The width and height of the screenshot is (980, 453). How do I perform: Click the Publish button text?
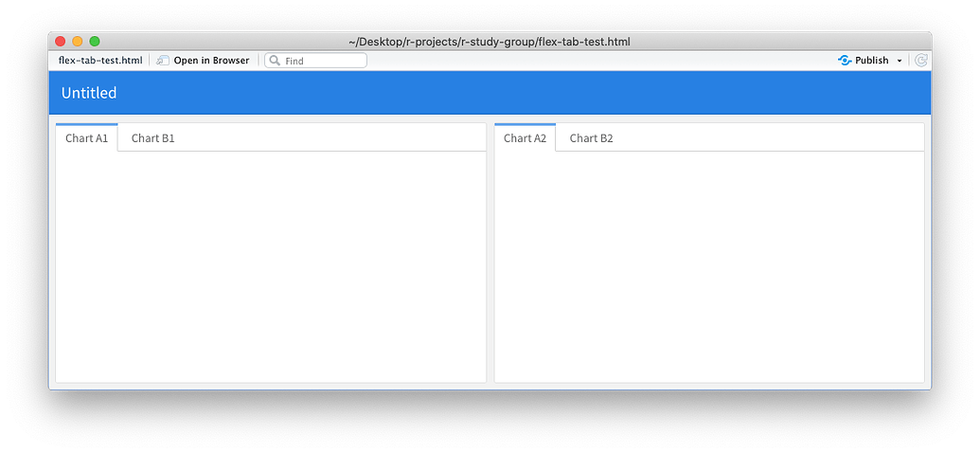872,61
